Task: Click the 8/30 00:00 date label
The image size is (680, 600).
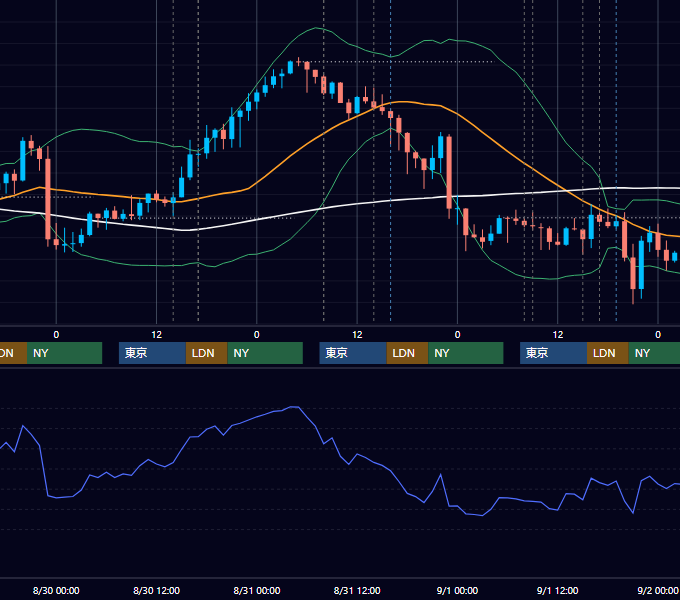Action: tap(56, 590)
